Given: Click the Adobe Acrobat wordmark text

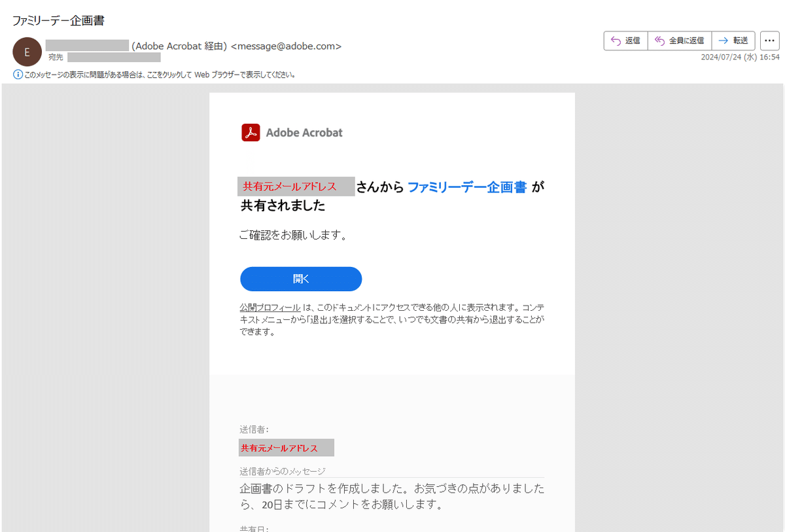Looking at the screenshot, I should (304, 133).
